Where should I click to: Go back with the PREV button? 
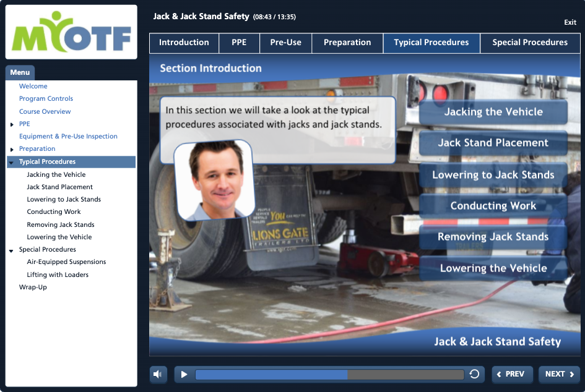[x=512, y=374]
